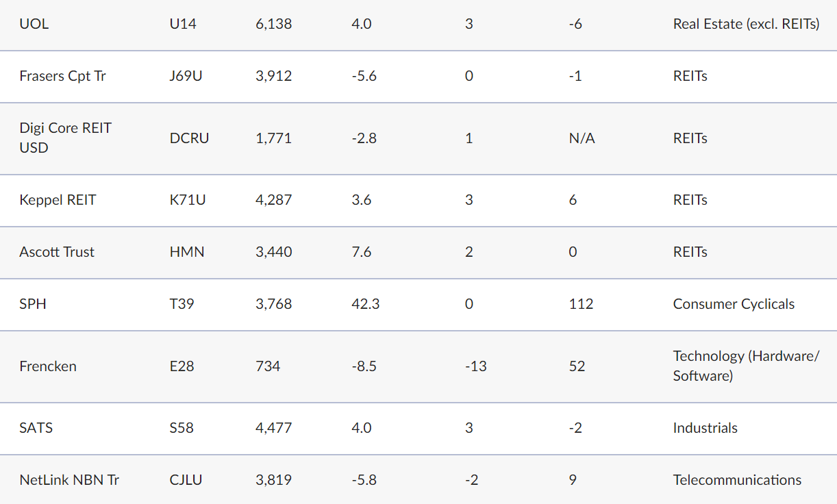Click the Ascott Trust row name
The height and width of the screenshot is (504, 837).
(57, 252)
